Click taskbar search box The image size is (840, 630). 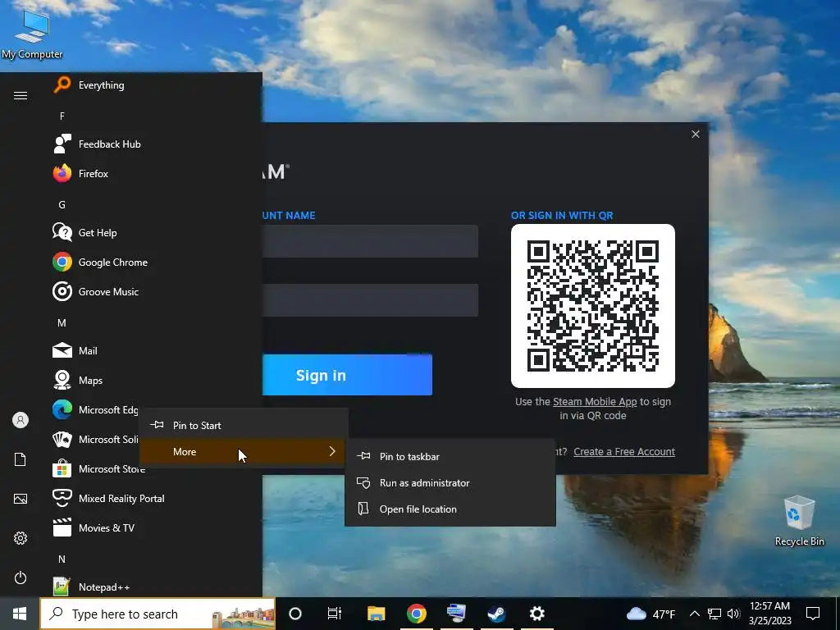(158, 614)
